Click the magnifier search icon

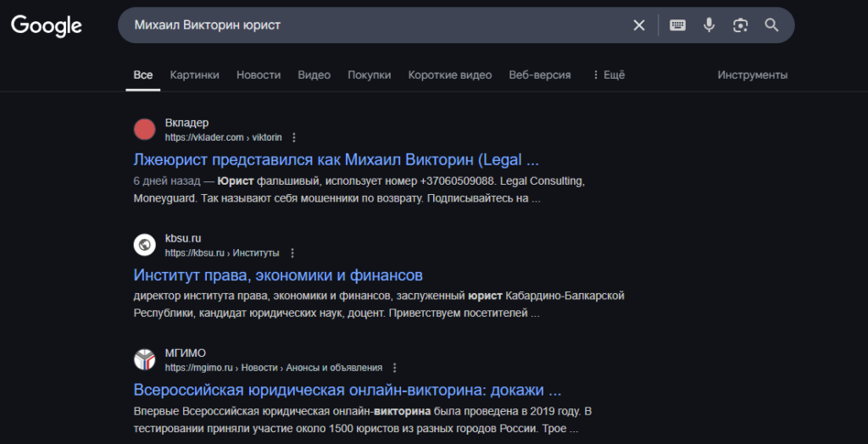tap(771, 25)
